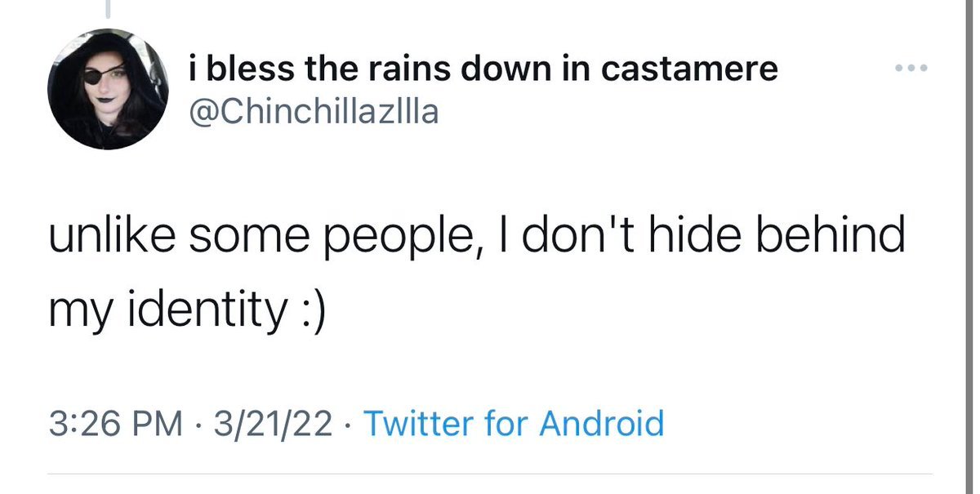Viewport: 980px width, 494px height.
Task: Click the @ChinchillazIlla handle
Action: (x=313, y=112)
